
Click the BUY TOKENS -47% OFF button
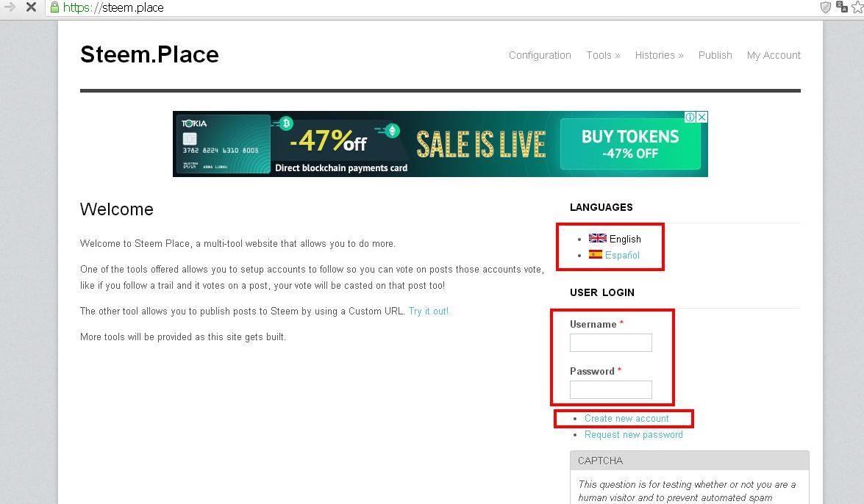[630, 144]
